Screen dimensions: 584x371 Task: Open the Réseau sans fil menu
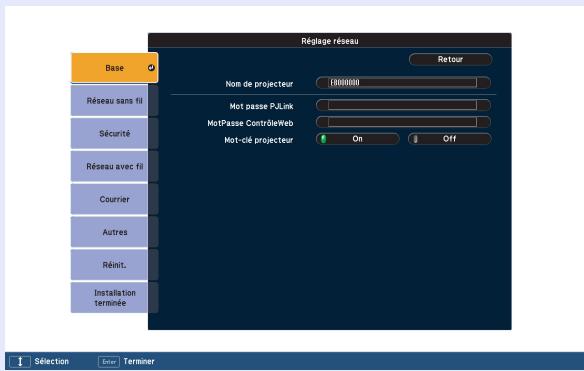point(114,101)
